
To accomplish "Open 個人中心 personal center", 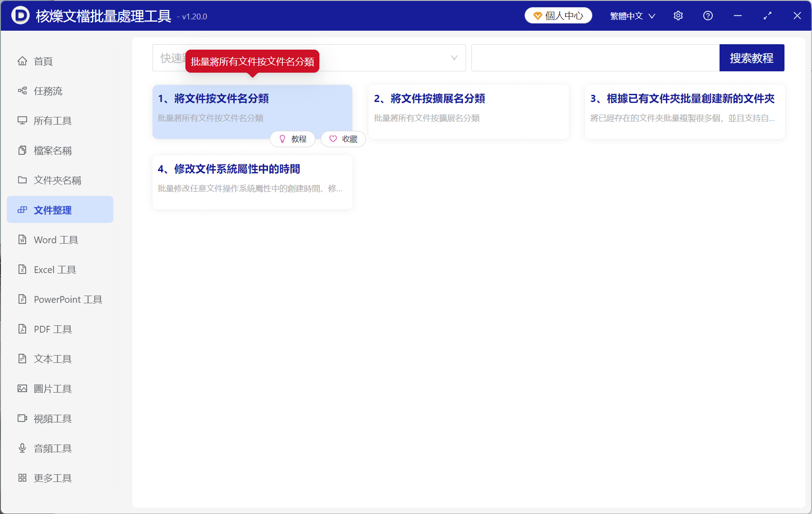I will 558,15.
